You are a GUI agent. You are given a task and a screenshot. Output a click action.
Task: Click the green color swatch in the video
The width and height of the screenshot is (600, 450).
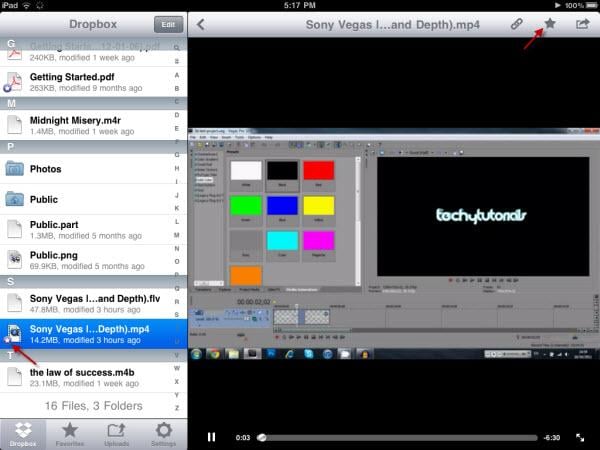[x=246, y=206]
